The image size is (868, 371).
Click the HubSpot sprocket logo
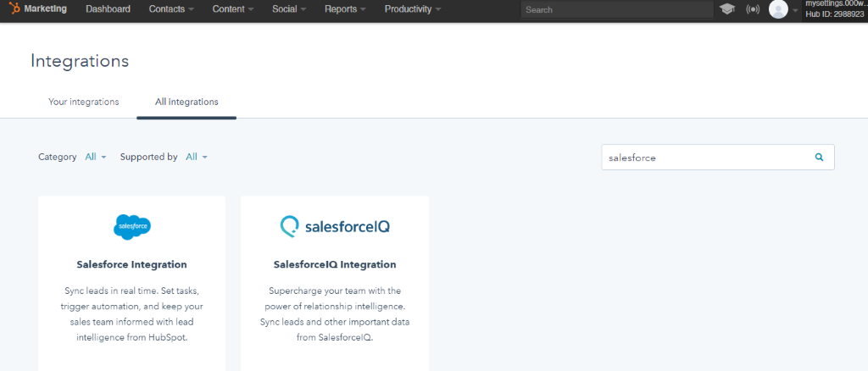pos(15,8)
